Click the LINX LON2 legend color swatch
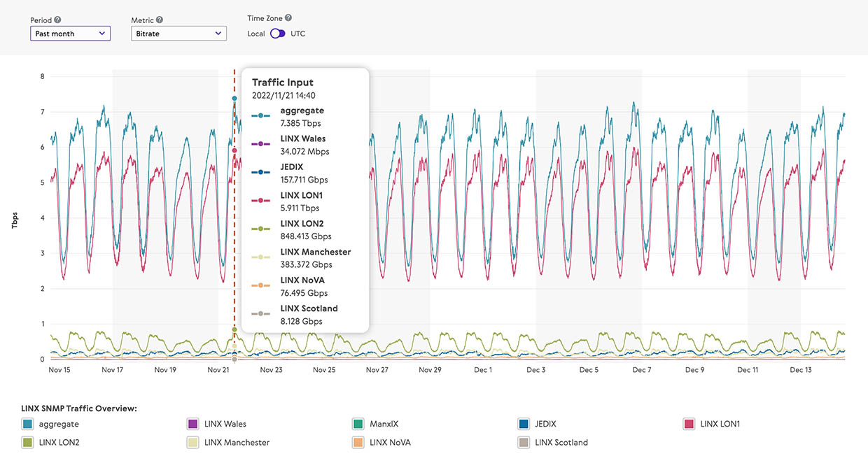The height and width of the screenshot is (463, 868). tap(27, 442)
